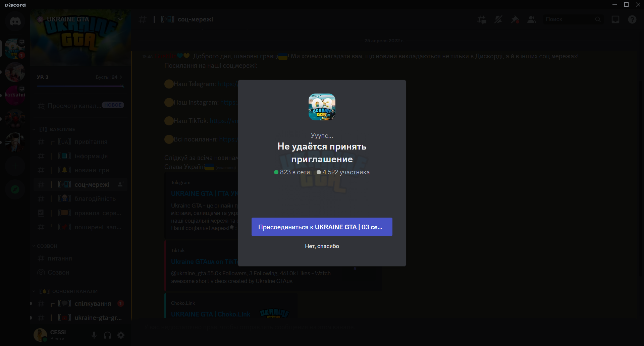Click the 25 апреля 2022 date divider text
The height and width of the screenshot is (346, 644).
coord(384,41)
